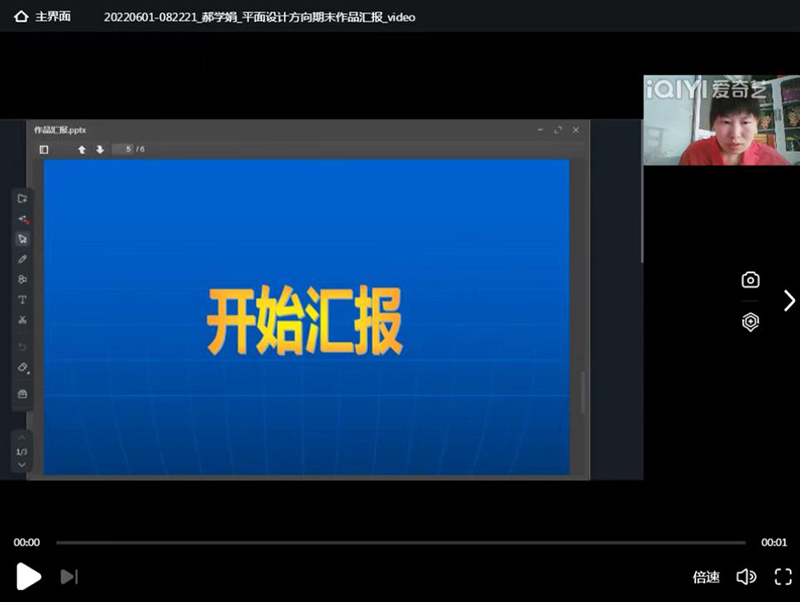800x602 pixels.
Task: Select the scissors cut tool
Action: click(23, 320)
